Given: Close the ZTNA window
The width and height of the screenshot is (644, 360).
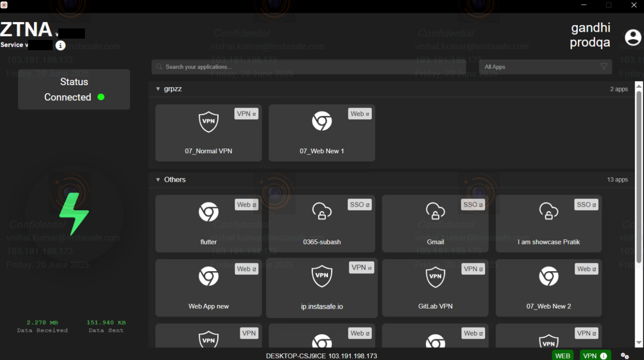Looking at the screenshot, I should click(x=634, y=5).
